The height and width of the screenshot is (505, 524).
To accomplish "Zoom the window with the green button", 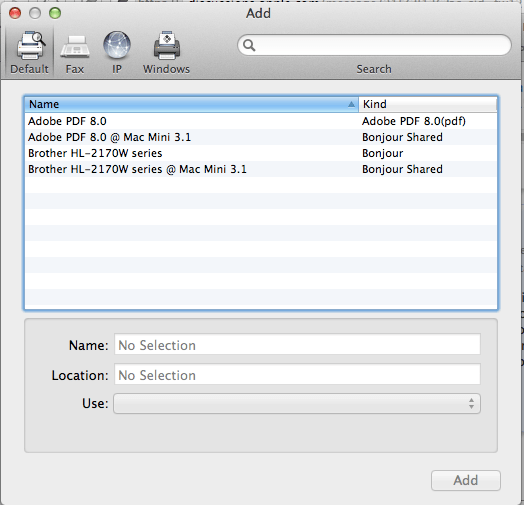I will [55, 13].
